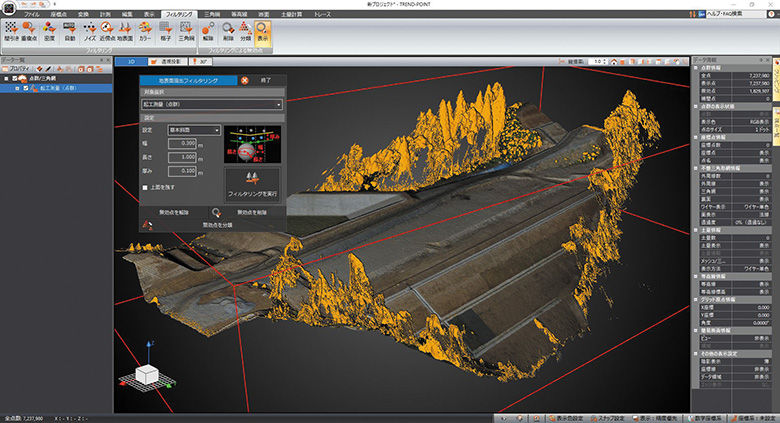Select the 重複点 duplicate points filter

click(x=29, y=31)
